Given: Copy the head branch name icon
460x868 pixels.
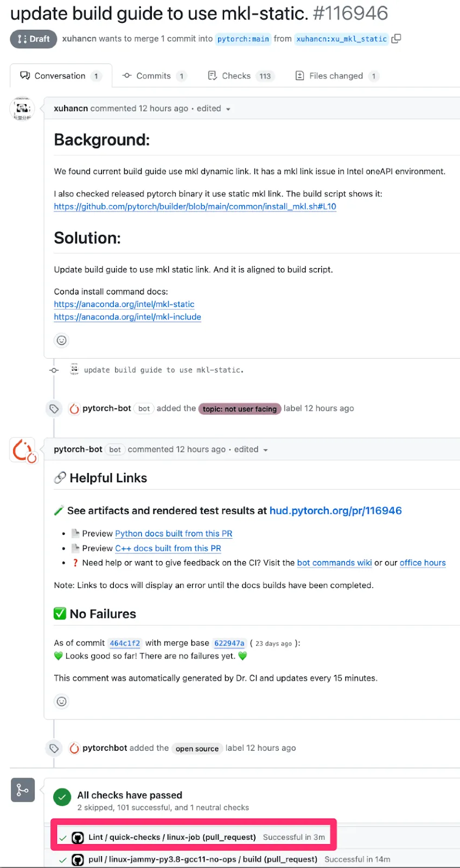Looking at the screenshot, I should (x=397, y=39).
